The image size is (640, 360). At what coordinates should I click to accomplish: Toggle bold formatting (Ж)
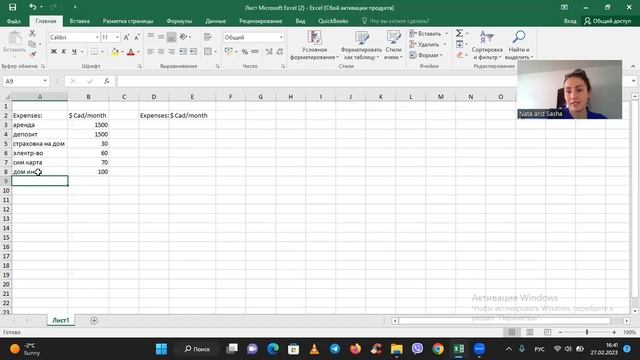pos(53,52)
